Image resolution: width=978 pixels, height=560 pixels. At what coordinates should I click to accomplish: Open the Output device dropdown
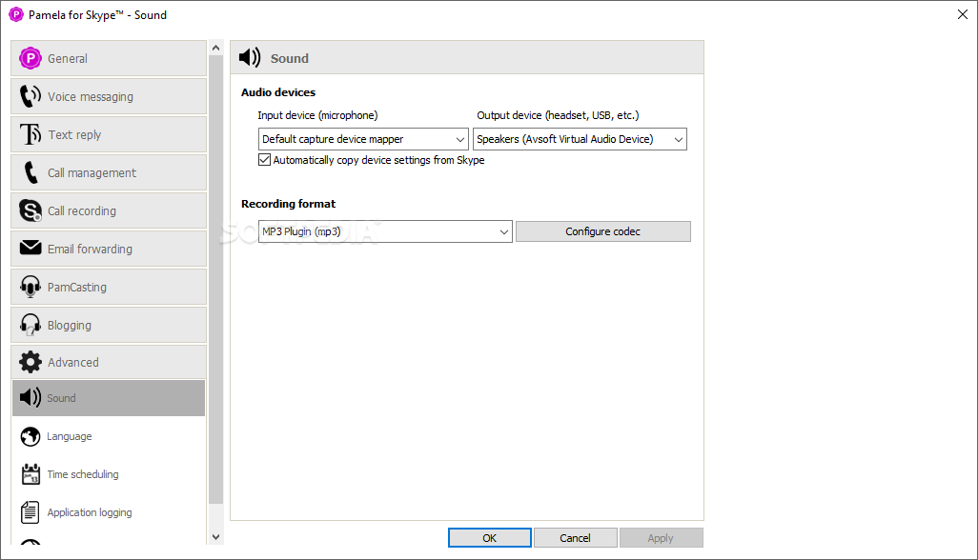click(580, 139)
